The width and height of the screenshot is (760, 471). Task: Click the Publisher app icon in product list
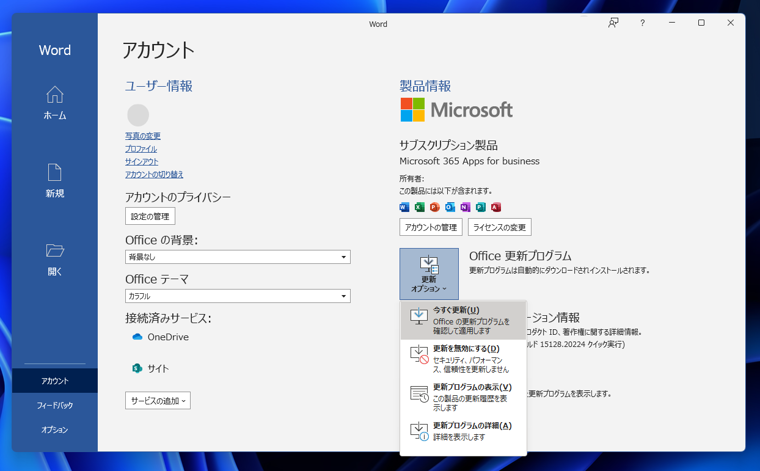(x=480, y=207)
